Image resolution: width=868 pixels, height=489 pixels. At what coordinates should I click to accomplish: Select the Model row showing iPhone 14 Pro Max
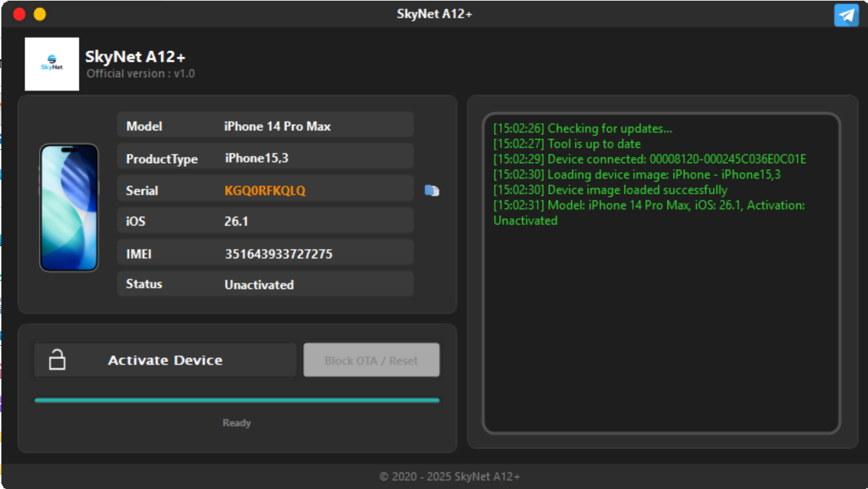tap(265, 126)
